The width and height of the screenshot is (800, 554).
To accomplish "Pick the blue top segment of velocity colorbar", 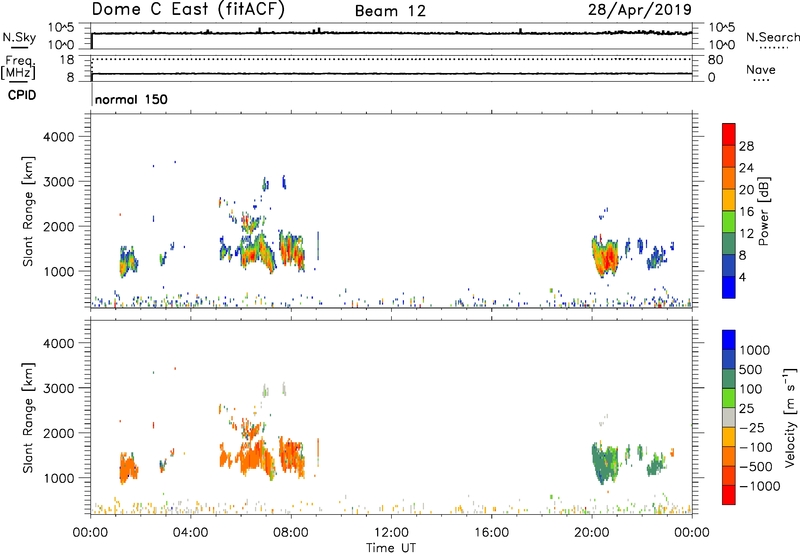I will coord(729,340).
